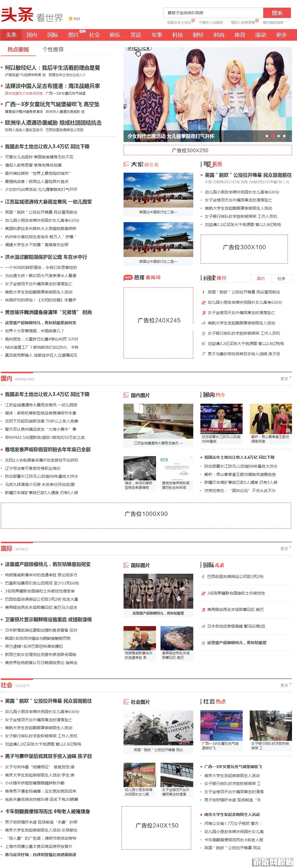Open the 麻将机等新型祭品 thumbnail

[x=140, y=468]
